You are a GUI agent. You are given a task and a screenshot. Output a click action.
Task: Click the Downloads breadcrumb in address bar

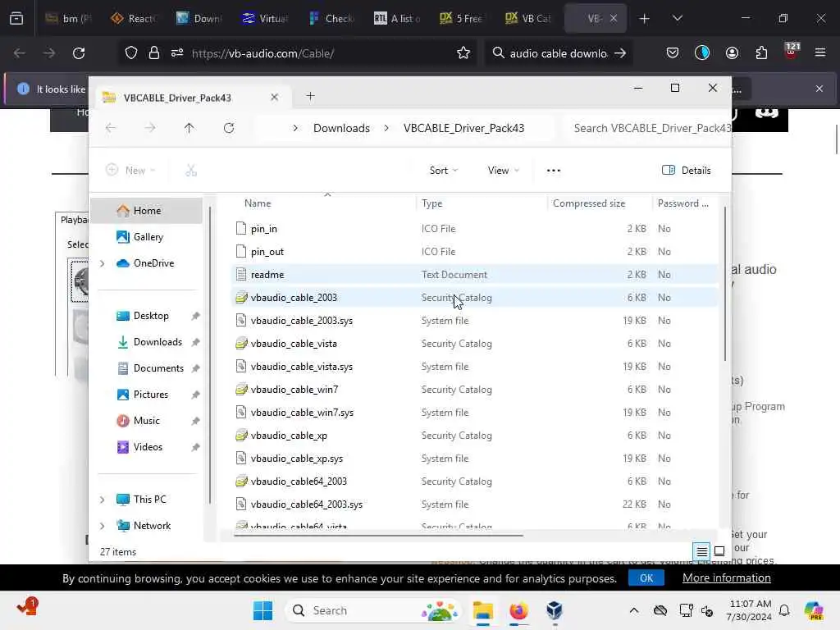pos(341,128)
